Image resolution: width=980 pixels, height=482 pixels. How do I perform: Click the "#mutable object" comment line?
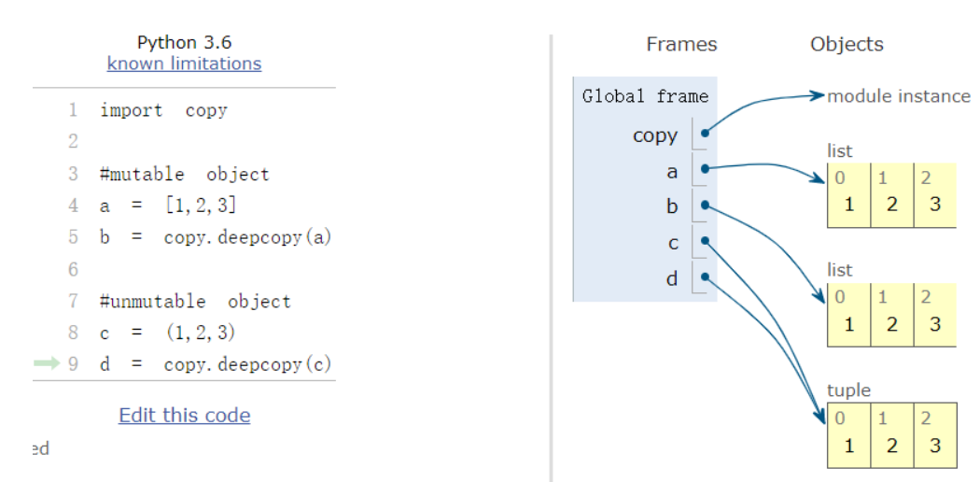184,174
